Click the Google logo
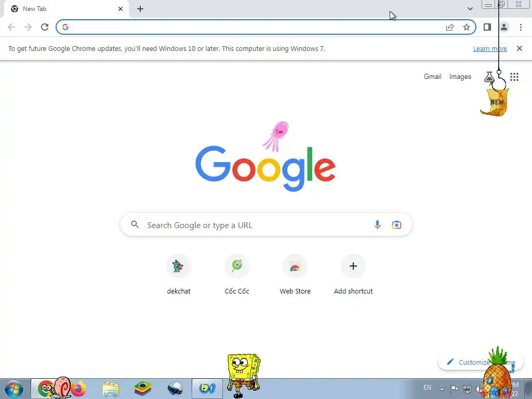 click(265, 169)
